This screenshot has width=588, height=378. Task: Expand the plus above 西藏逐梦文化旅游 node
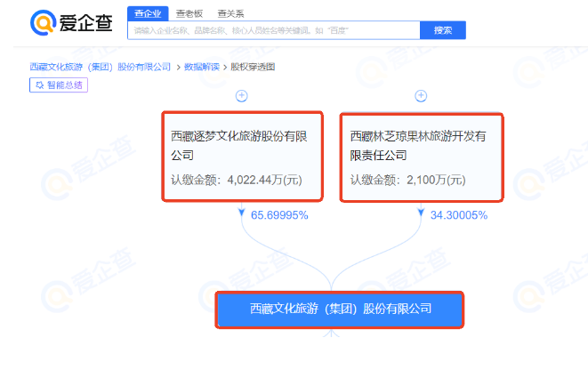coord(241,96)
